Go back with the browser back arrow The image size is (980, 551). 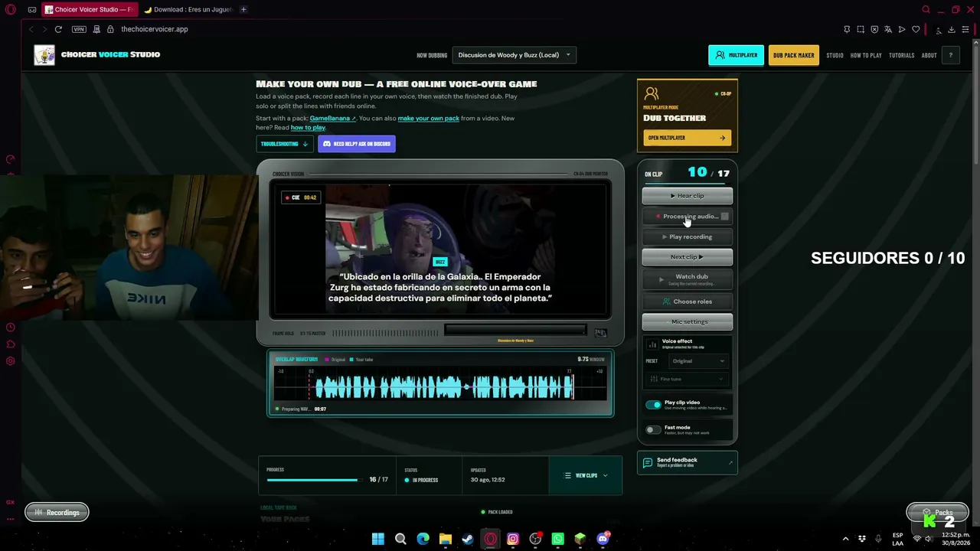click(x=31, y=29)
